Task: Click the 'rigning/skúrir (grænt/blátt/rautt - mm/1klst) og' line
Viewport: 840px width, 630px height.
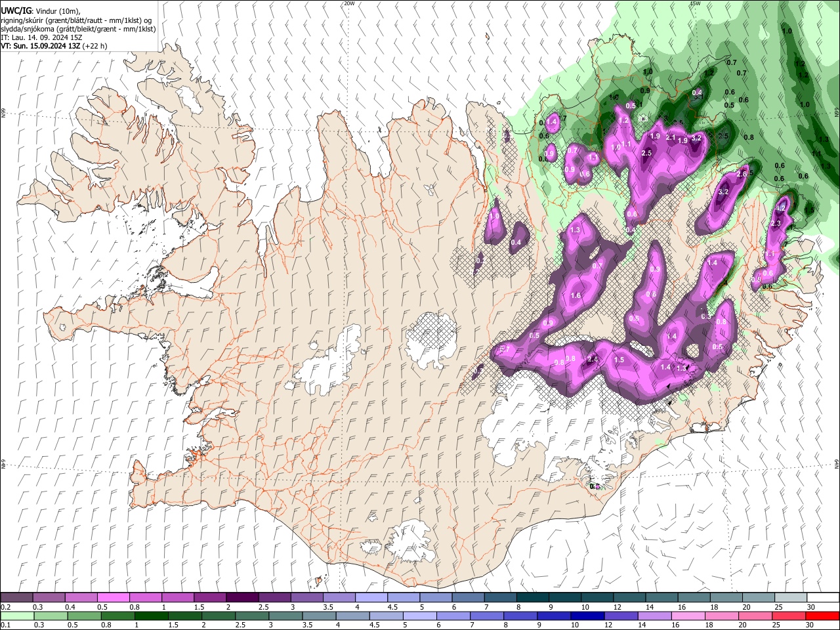Action: pos(76,20)
